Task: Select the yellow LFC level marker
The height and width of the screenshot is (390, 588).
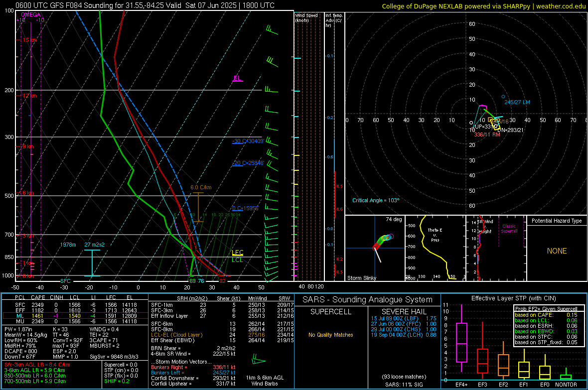Action: tap(237, 253)
